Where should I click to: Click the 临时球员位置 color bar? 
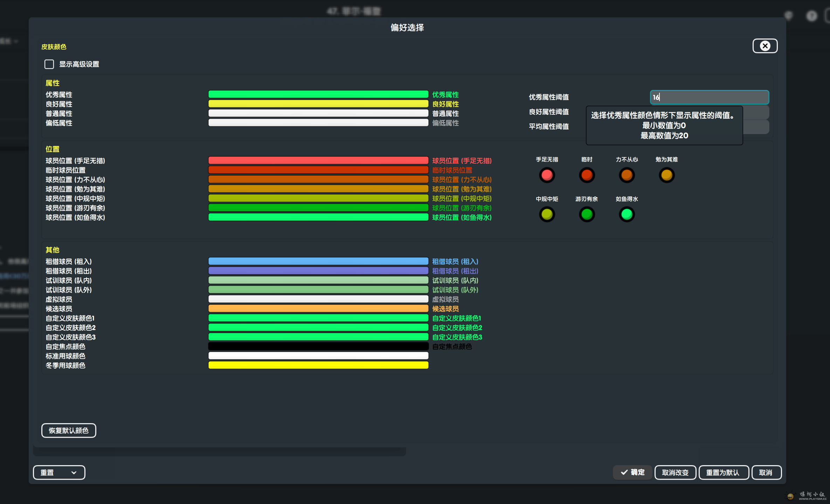point(318,170)
